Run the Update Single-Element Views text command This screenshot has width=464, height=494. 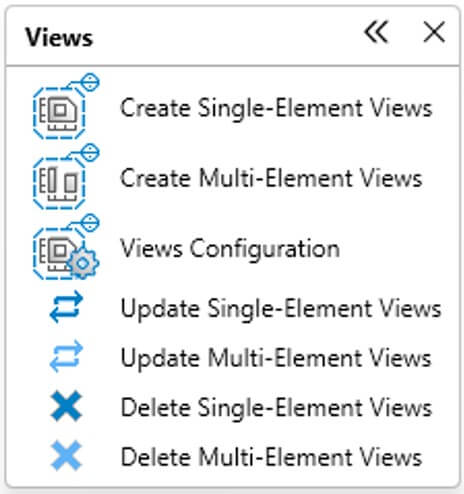coord(281,309)
